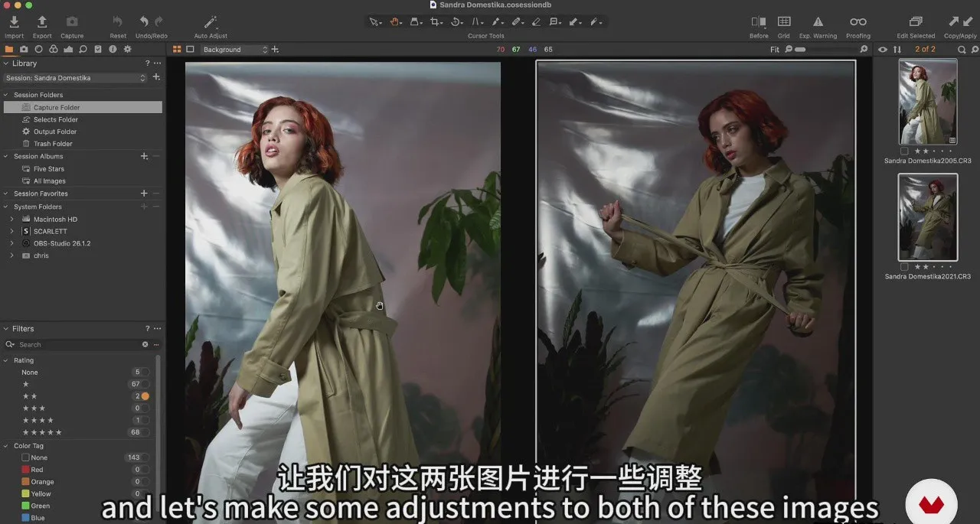980x524 pixels.
Task: Open the Grid overlay tool
Action: (x=784, y=22)
